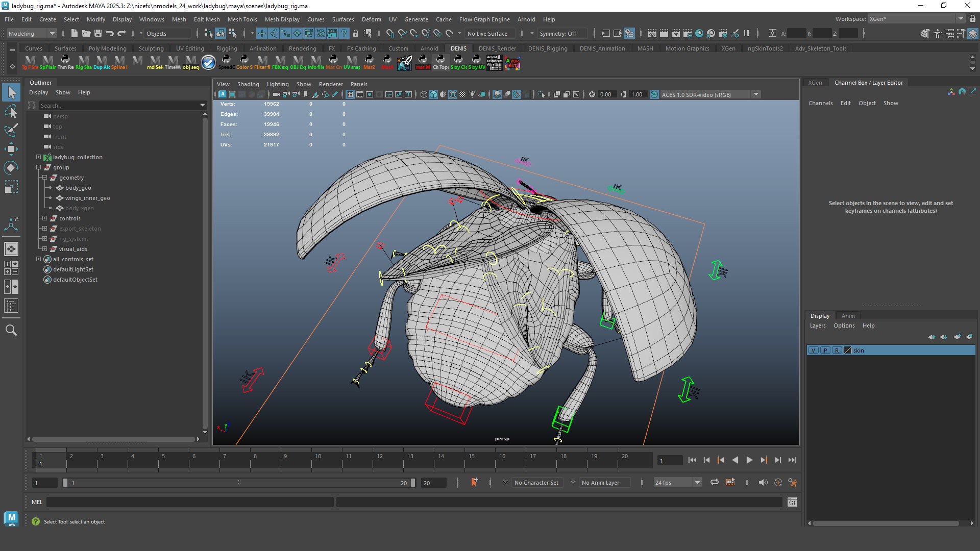Click the APBR MAT shelf icon
This screenshot has height=551, width=980.
tap(512, 63)
